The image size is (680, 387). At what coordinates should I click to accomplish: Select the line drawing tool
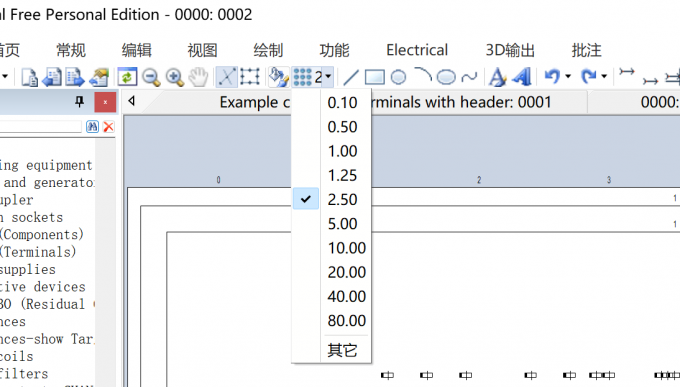[x=351, y=78]
